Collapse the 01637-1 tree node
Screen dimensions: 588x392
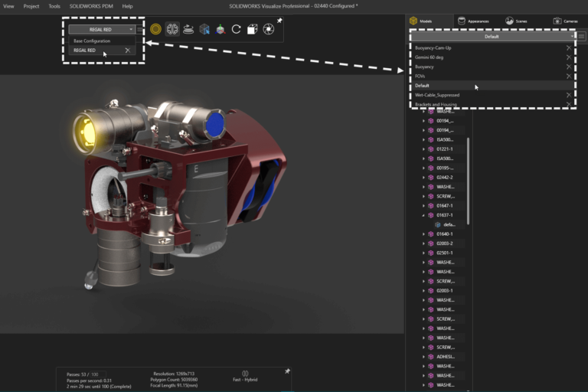[x=423, y=215]
